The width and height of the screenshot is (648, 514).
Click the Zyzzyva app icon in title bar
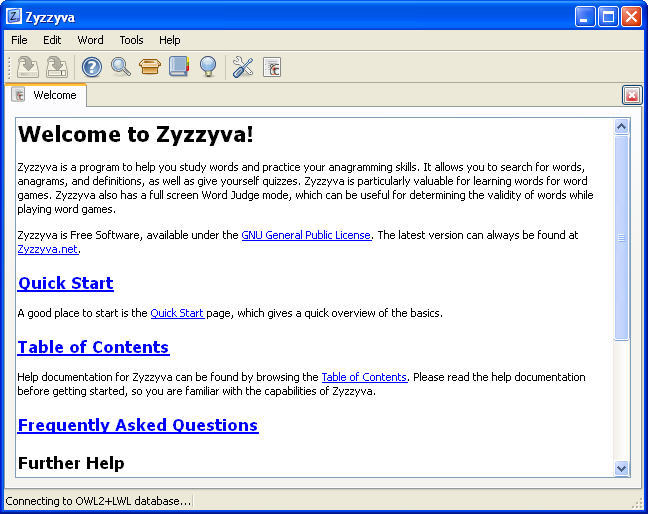click(x=14, y=17)
